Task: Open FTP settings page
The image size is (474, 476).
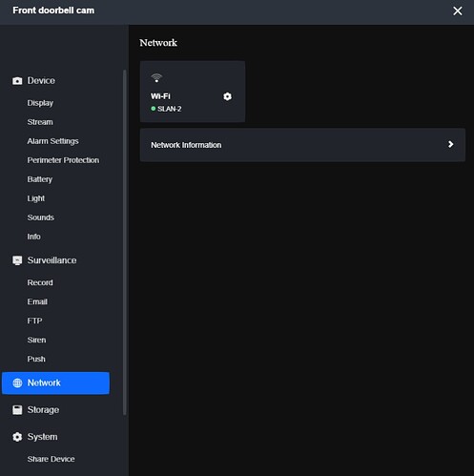Action: point(34,321)
